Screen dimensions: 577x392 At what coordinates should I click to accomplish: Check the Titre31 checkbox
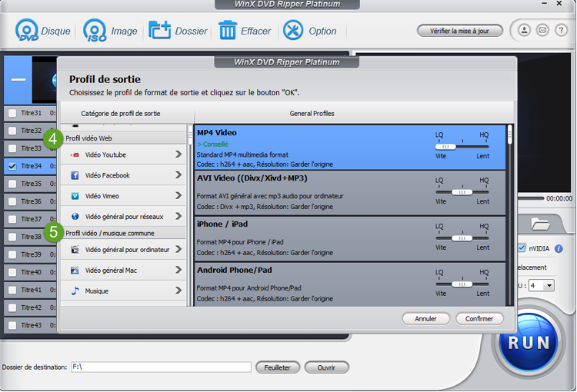pyautogui.click(x=12, y=113)
